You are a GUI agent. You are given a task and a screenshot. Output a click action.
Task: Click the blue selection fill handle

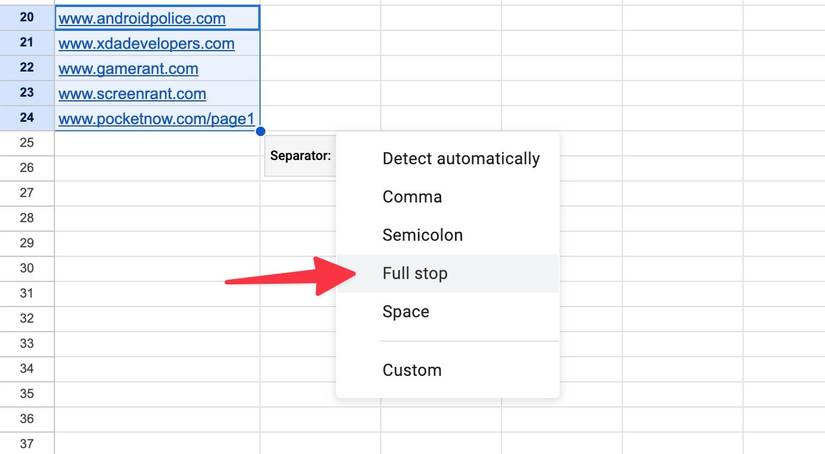(x=260, y=131)
